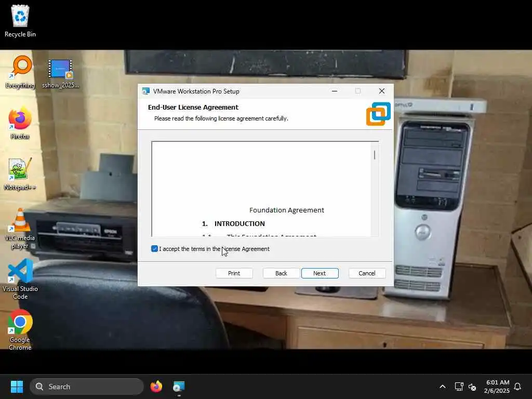Image resolution: width=532 pixels, height=399 pixels.
Task: Close the VMware Workstation Pro Setup window
Action: [382, 91]
